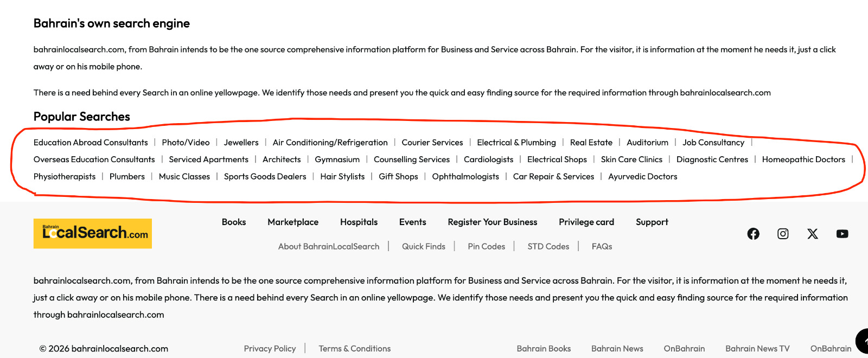
Task: Open the Privilege card page
Action: tap(586, 222)
